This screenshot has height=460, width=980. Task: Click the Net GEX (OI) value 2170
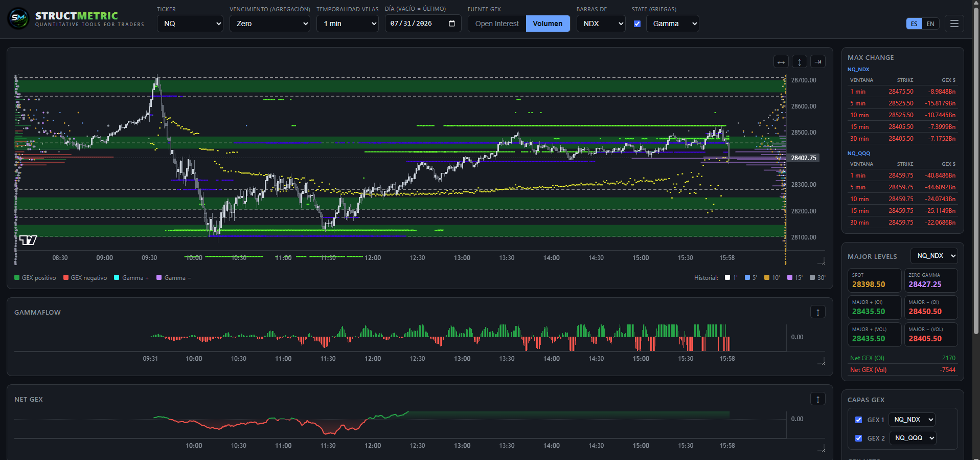[949, 358]
